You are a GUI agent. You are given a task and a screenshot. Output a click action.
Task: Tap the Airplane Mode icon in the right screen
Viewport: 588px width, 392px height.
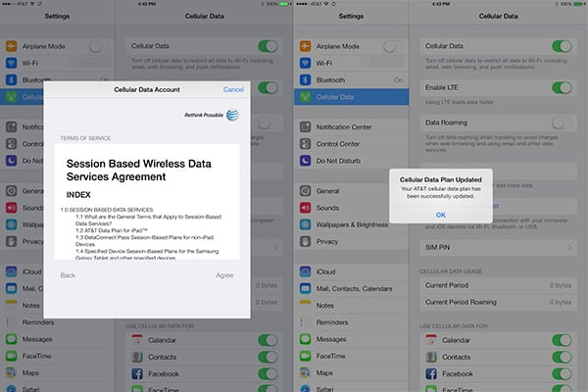(x=305, y=46)
